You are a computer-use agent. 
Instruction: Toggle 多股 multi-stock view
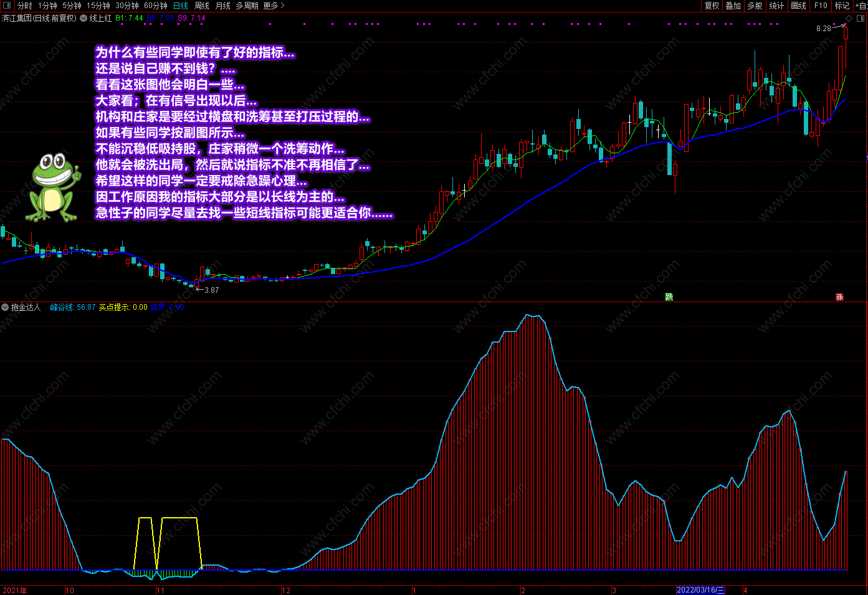755,6
